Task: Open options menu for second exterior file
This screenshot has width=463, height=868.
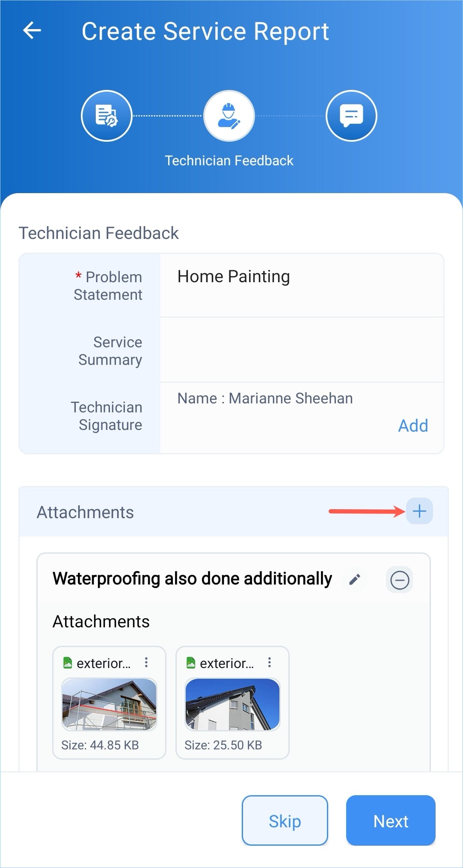Action: 269,662
